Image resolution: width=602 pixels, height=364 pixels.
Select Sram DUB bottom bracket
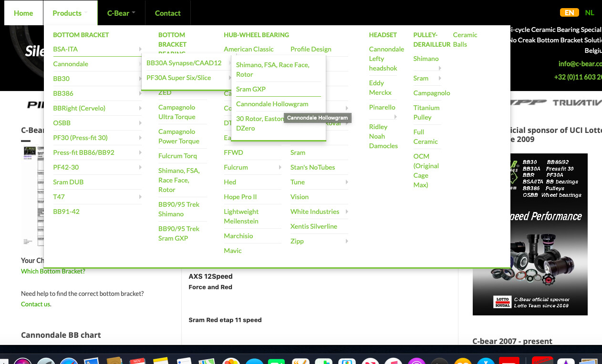(68, 182)
